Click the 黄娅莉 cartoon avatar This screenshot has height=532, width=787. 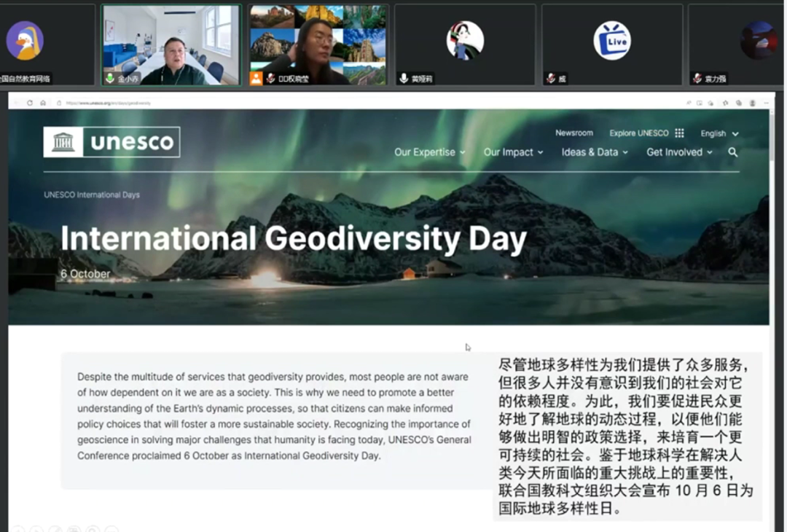coord(465,41)
